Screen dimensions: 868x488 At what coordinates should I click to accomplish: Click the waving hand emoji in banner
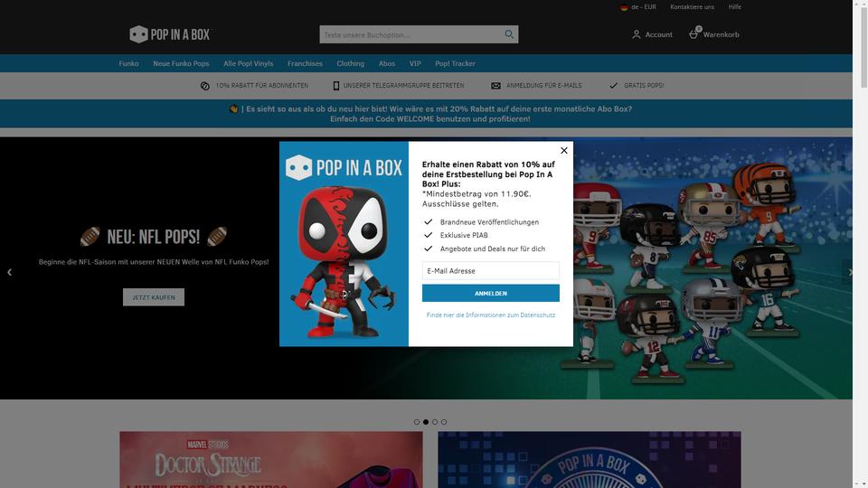pyautogui.click(x=233, y=109)
